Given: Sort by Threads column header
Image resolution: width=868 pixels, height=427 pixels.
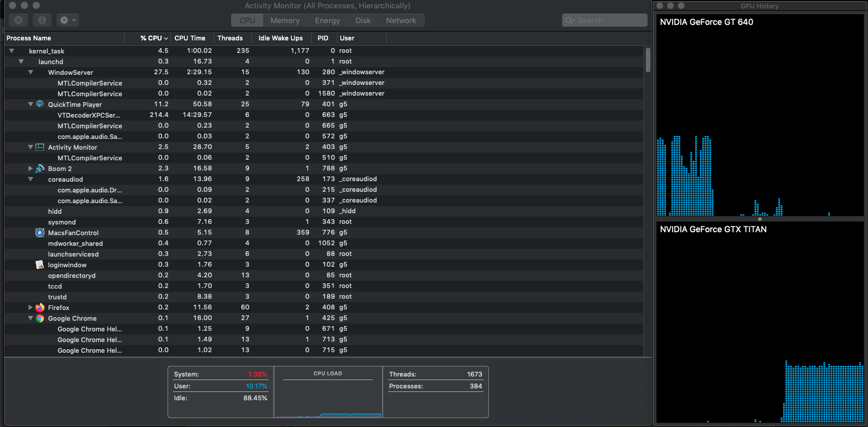Looking at the screenshot, I should pos(232,38).
